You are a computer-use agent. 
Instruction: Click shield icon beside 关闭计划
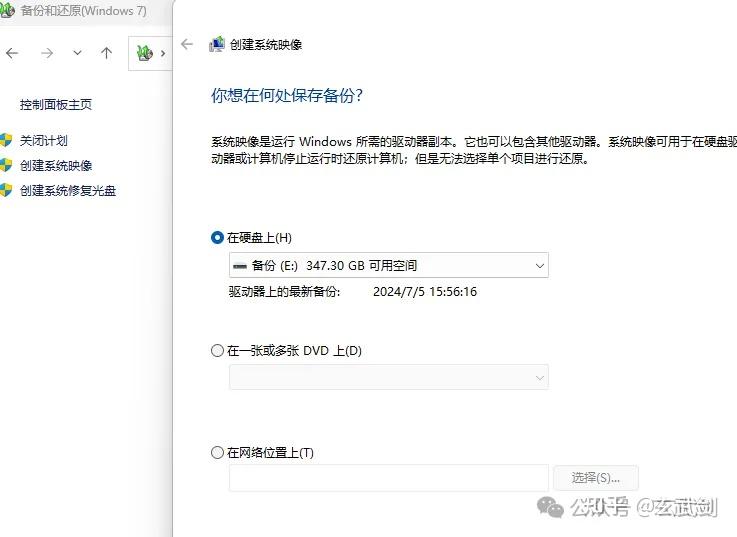[6, 140]
